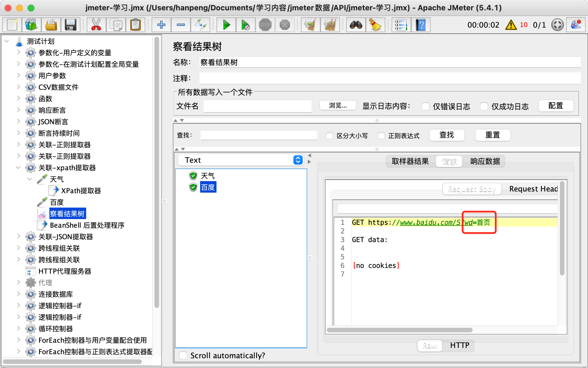Screen dimensions: 588x368
Task: Enable Scroll automatically checkbox
Action: (x=183, y=355)
